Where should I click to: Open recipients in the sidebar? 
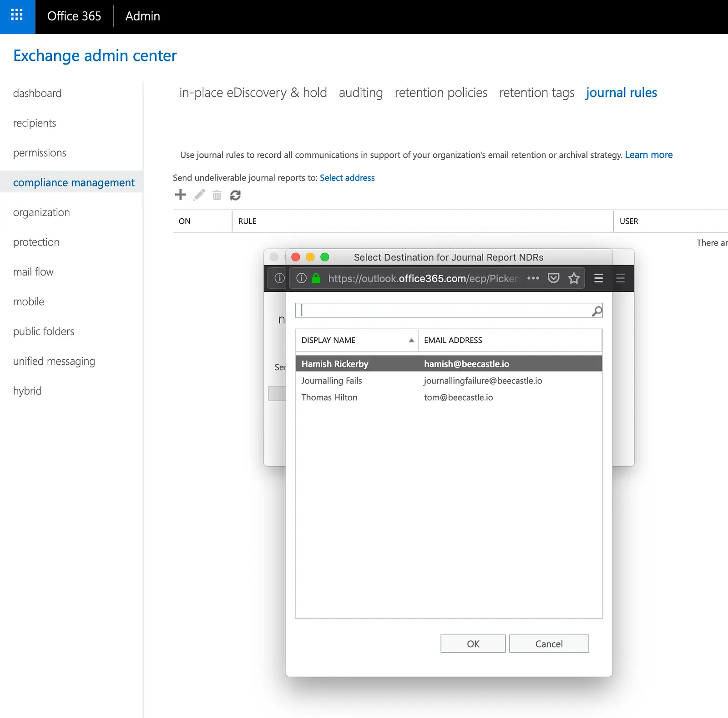pos(35,123)
